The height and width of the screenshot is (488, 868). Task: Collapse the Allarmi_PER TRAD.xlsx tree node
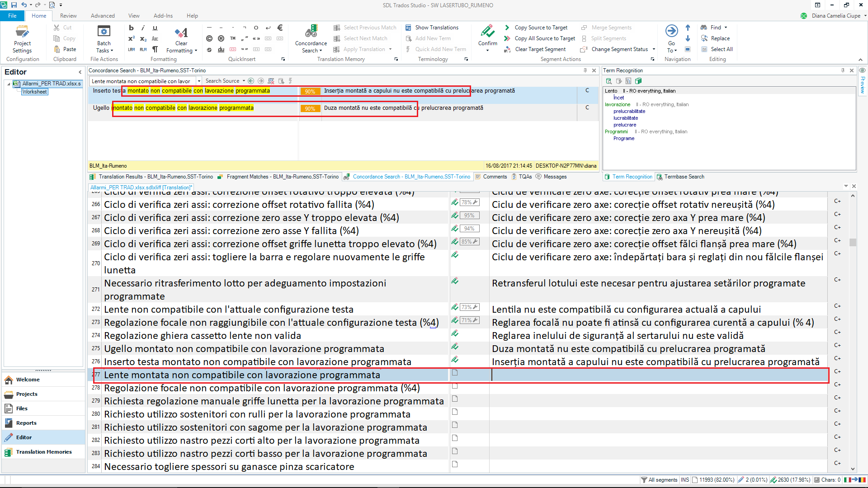coord(9,84)
